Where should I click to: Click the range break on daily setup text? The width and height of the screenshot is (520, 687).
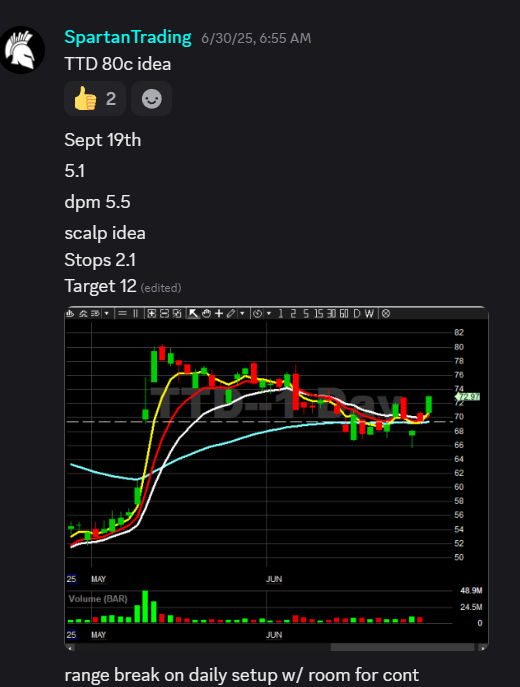[241, 675]
